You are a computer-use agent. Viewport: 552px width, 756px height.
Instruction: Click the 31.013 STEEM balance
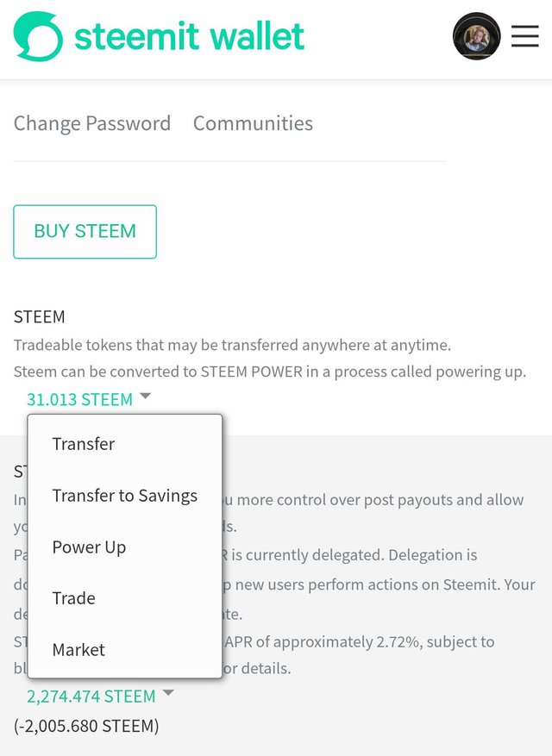[x=79, y=399]
